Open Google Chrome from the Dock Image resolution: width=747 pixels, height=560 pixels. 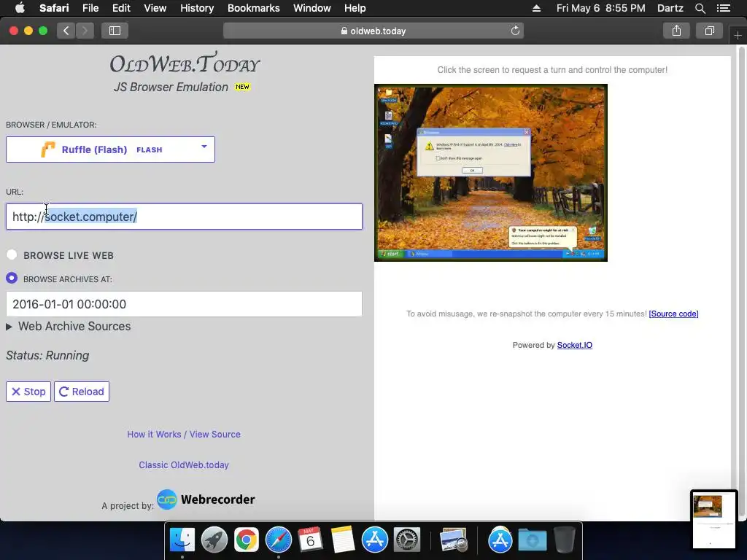click(247, 540)
